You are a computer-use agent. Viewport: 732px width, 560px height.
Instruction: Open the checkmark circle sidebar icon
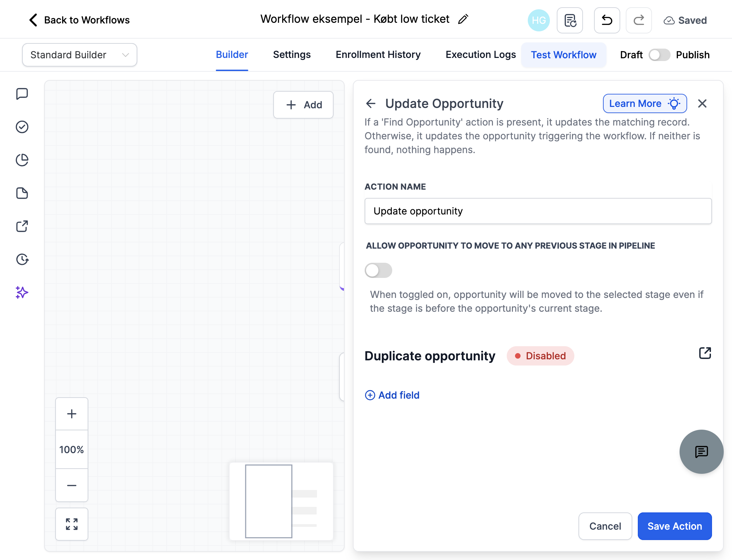click(22, 127)
